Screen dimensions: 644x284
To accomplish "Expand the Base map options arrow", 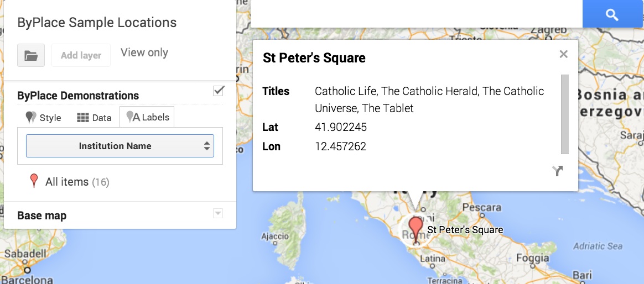I will [x=218, y=213].
